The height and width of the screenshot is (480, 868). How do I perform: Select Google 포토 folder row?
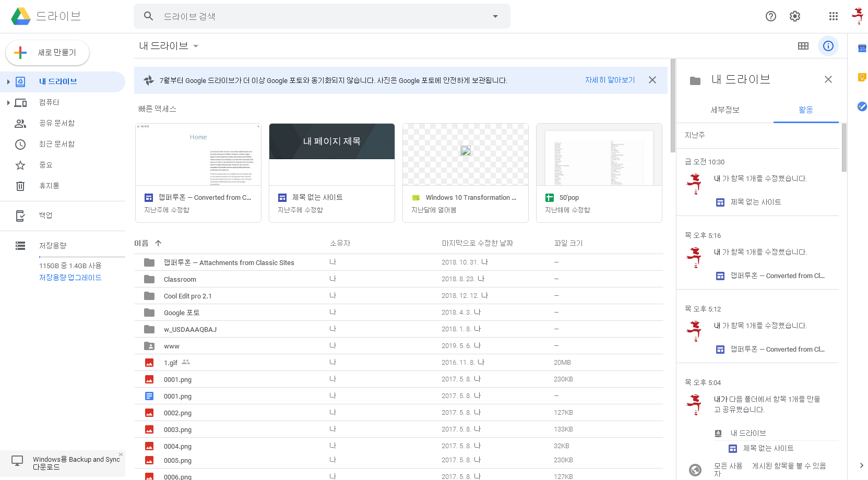399,313
